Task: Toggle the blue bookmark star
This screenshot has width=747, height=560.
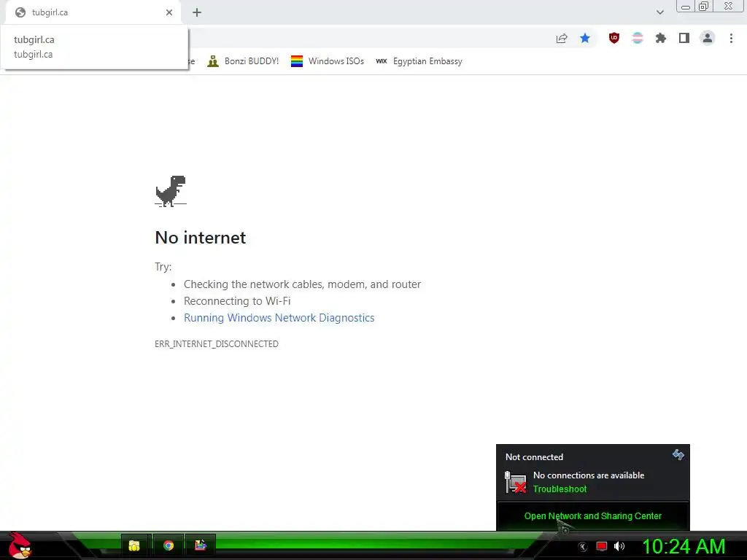Action: click(x=585, y=38)
